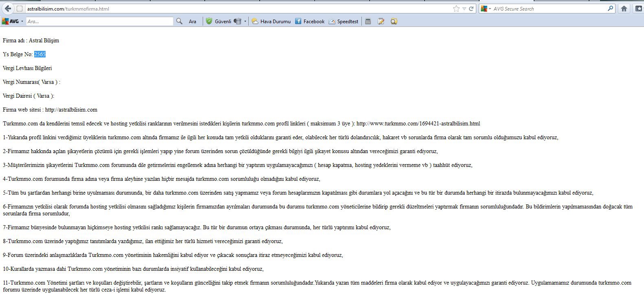Click clause 9 starting '9-Forum üzerindeki'
The height and width of the screenshot is (307, 644).
[x=173, y=255]
